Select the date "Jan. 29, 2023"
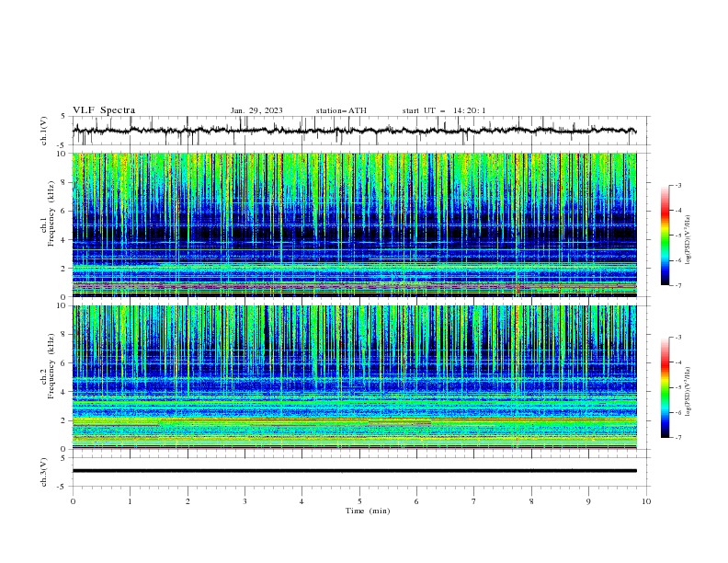This screenshot has height=563, width=728. [x=256, y=110]
